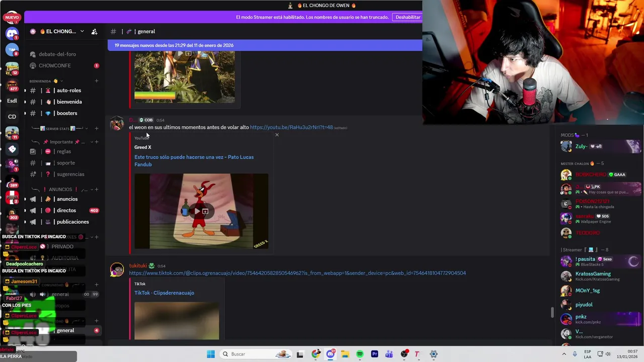The height and width of the screenshot is (362, 644).
Task: Click avatar of the COB-tagged message author
Action: (x=117, y=124)
